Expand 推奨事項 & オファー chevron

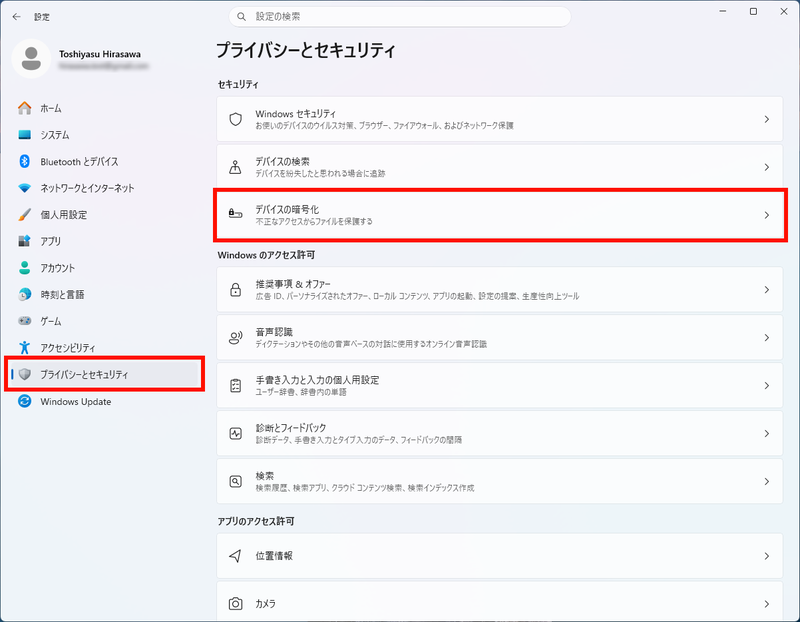(x=766, y=289)
